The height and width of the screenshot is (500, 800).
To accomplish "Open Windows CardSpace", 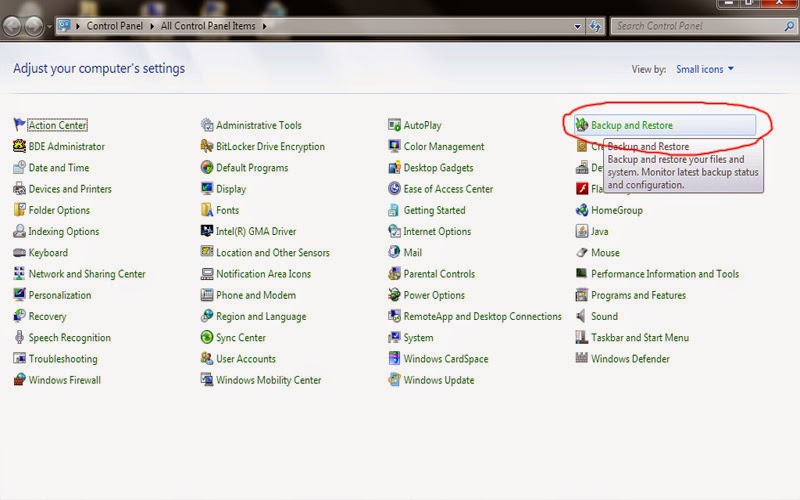I will pyautogui.click(x=446, y=359).
